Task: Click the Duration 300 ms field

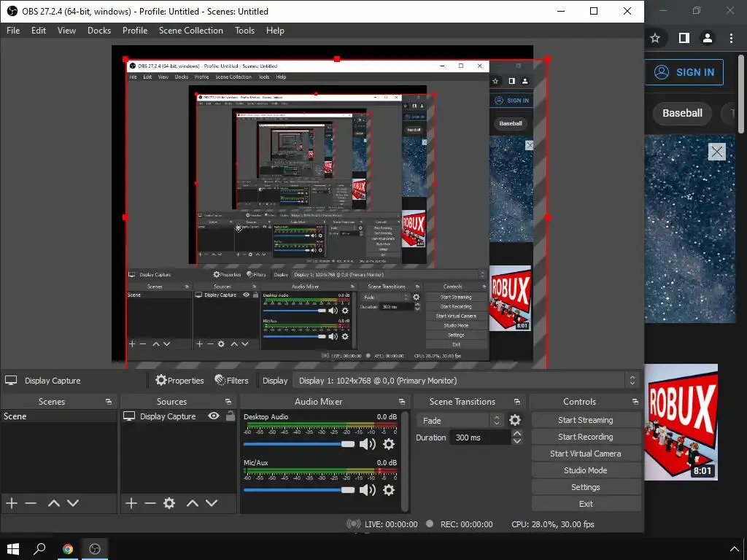Action: [480, 437]
